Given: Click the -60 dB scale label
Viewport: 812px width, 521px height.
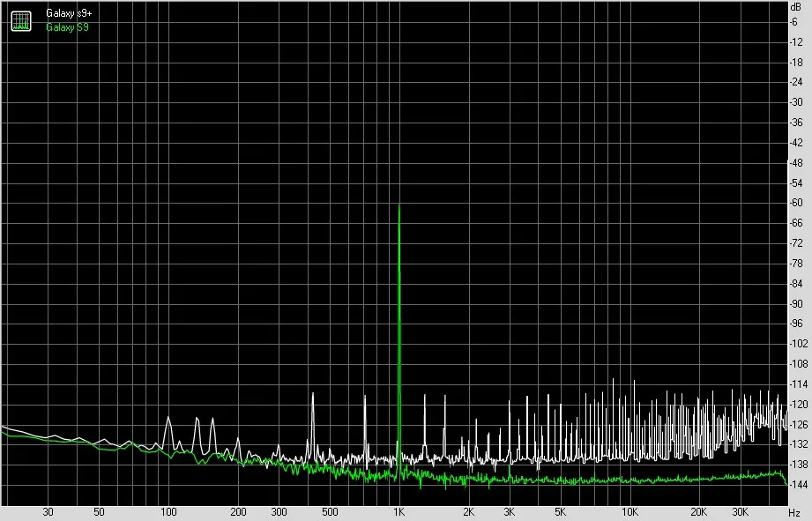Looking at the screenshot, I should point(796,203).
